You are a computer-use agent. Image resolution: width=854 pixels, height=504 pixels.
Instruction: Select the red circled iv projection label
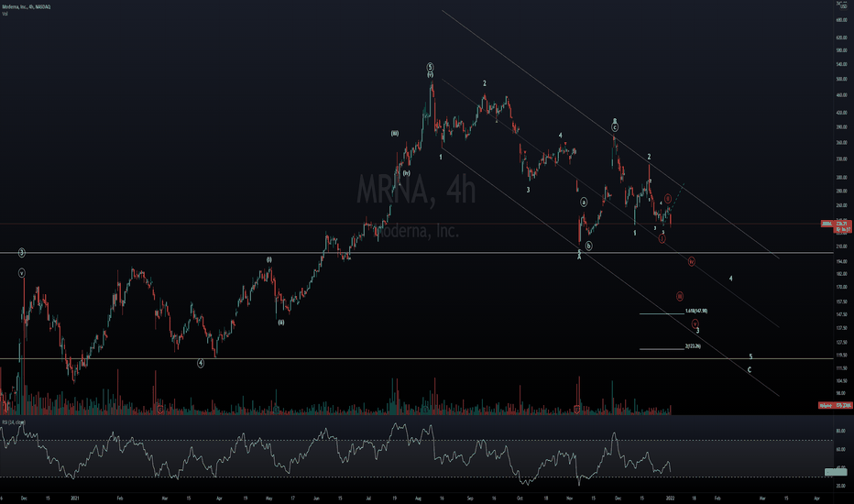click(691, 262)
